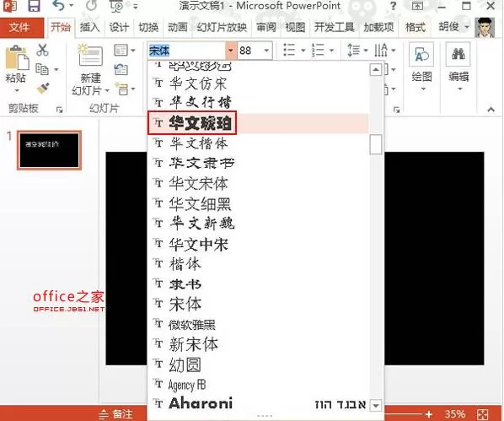Image resolution: width=504 pixels, height=421 pixels.
Task: Switch to the Animations (动画) tab
Action: point(178,28)
